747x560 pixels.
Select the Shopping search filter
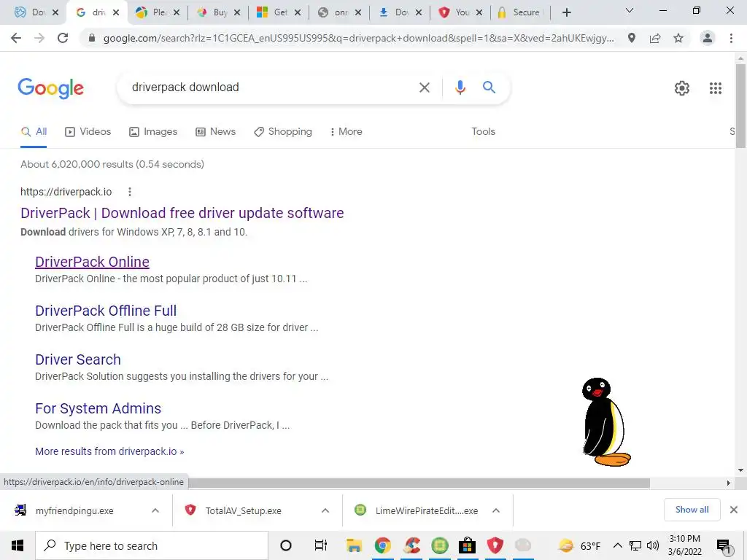click(x=283, y=132)
